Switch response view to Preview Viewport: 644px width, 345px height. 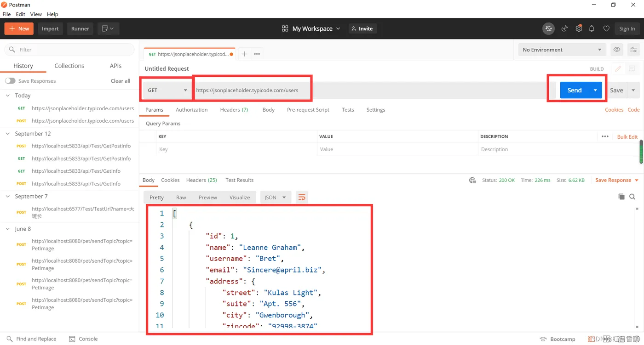(x=208, y=197)
